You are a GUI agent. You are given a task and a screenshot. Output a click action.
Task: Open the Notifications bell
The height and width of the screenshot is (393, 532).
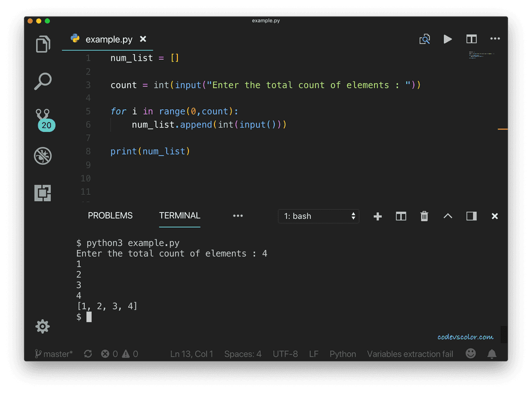click(491, 354)
